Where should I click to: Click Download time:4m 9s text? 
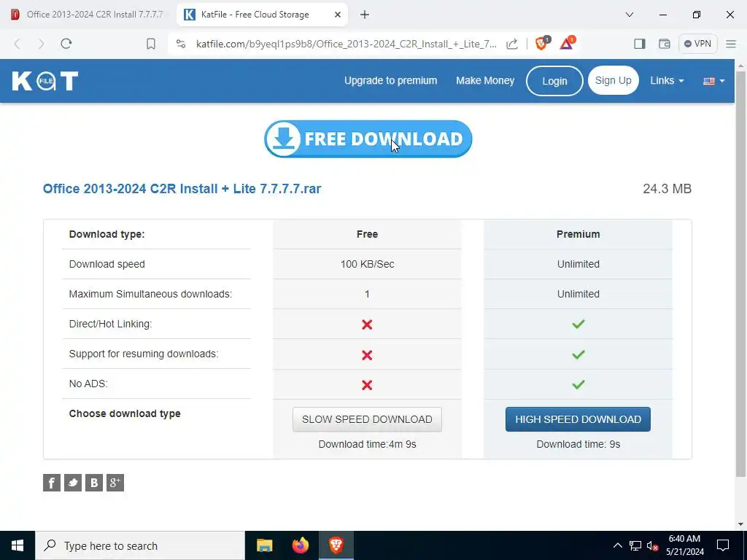368,444
